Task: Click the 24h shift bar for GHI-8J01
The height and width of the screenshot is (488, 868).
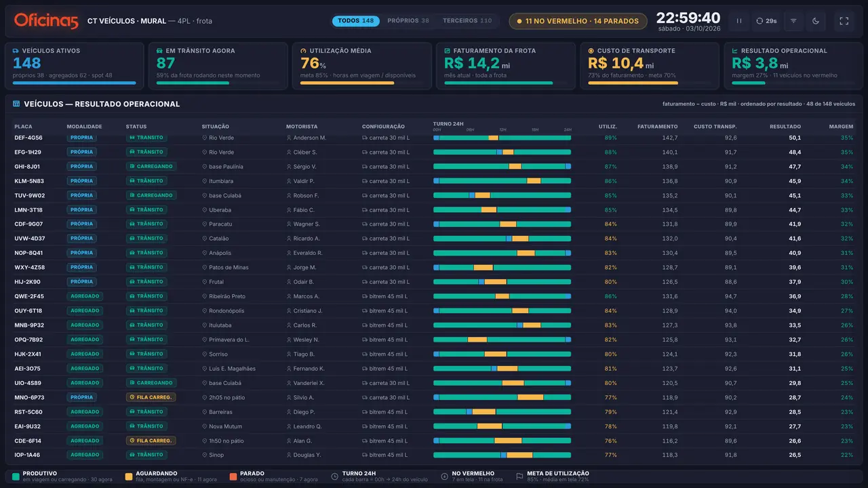Action: click(x=502, y=167)
